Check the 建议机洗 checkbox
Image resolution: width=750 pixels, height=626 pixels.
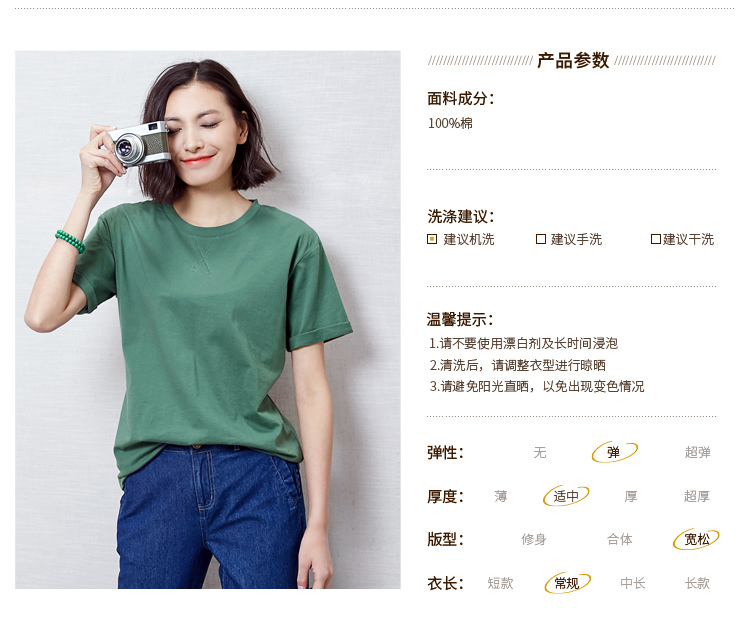point(432,239)
